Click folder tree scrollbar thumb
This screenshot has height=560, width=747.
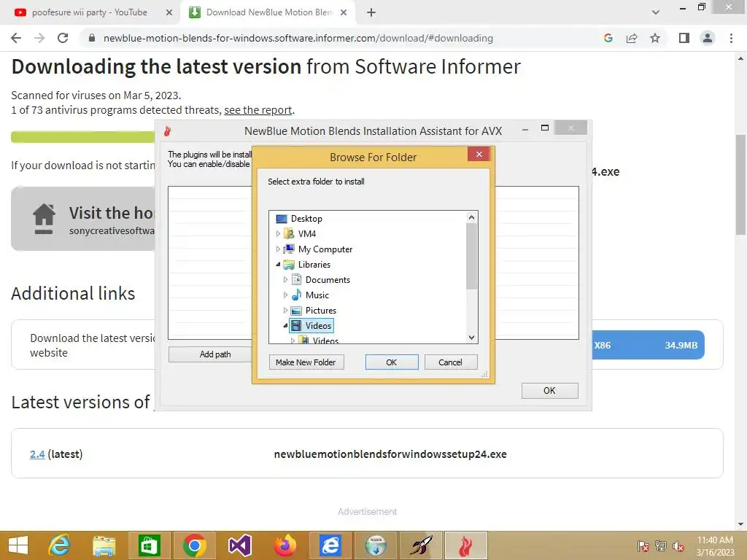[x=472, y=256]
